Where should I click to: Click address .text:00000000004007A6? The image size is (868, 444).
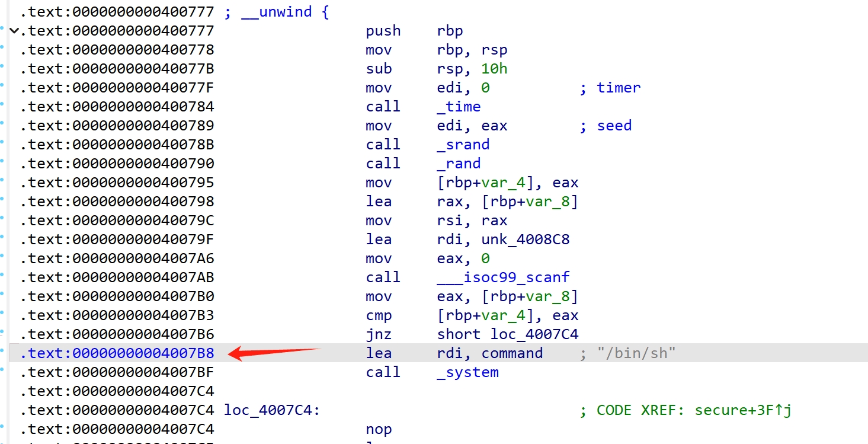(117, 258)
